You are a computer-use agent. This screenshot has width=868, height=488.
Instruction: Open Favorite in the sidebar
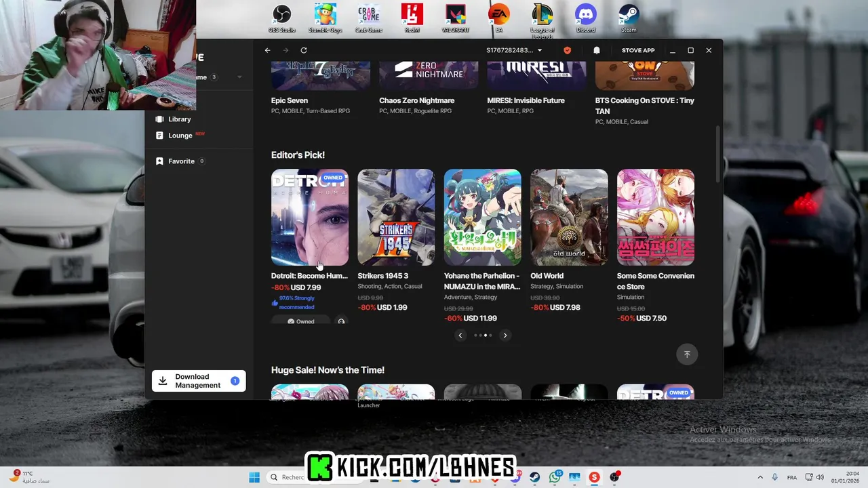click(x=182, y=161)
